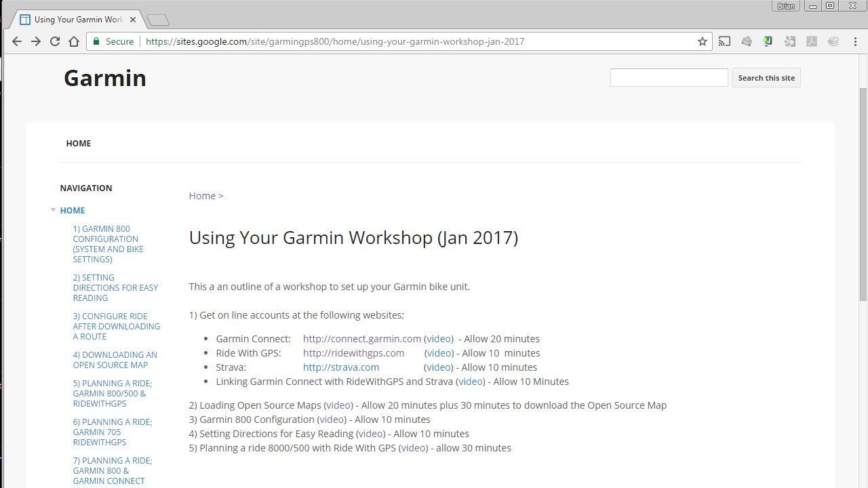
Task: Collapse the HOME section in Navigation
Action: tap(53, 210)
